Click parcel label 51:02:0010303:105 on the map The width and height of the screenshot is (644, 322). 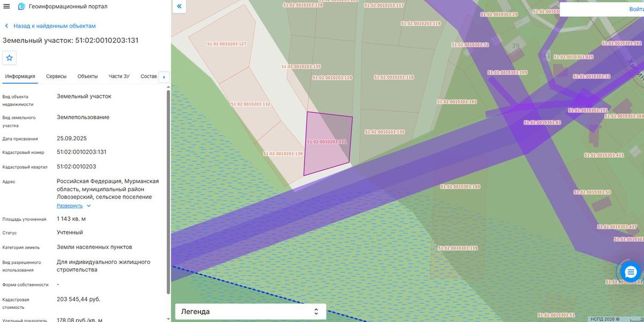pyautogui.click(x=508, y=72)
